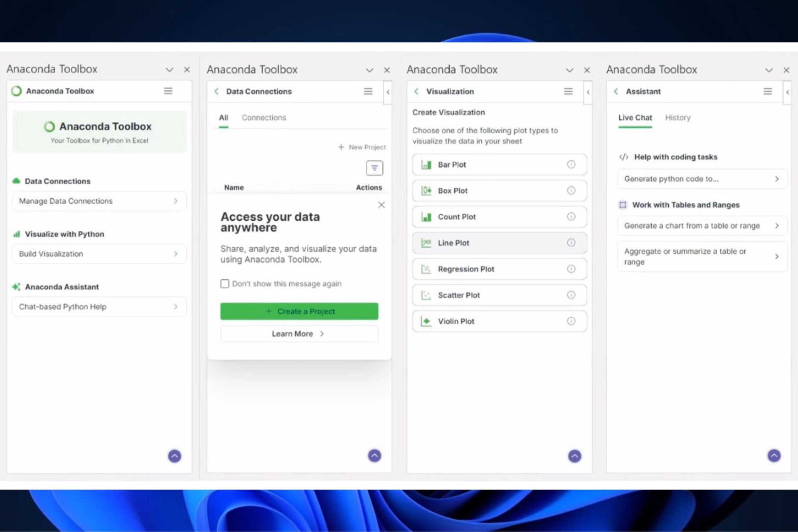Select the Live Chat tab
Image resolution: width=798 pixels, height=532 pixels.
(635, 118)
